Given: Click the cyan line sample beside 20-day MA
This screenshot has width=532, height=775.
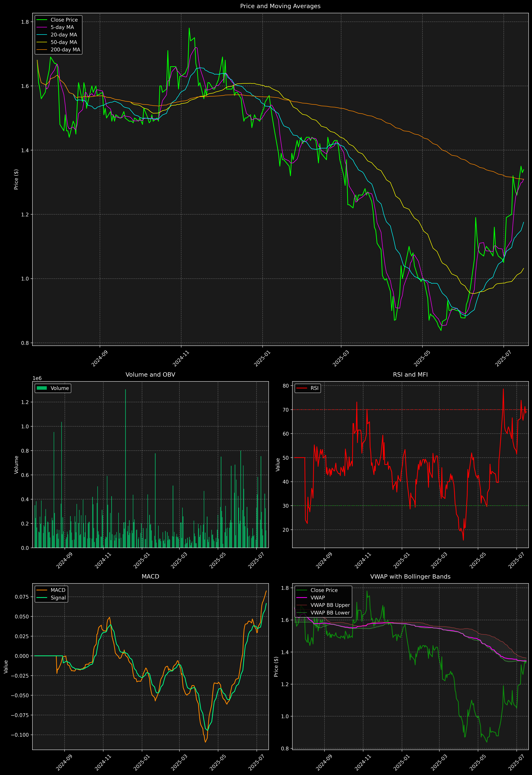Looking at the screenshot, I should click(x=42, y=35).
